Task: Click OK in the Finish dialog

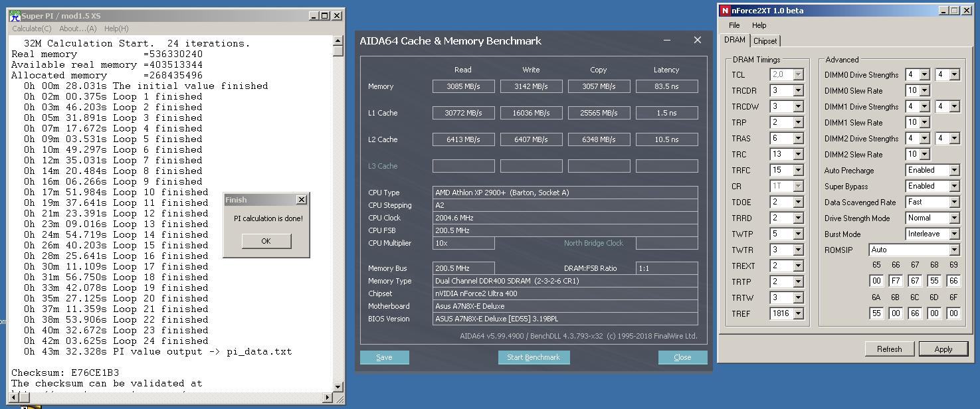Action: [266, 241]
